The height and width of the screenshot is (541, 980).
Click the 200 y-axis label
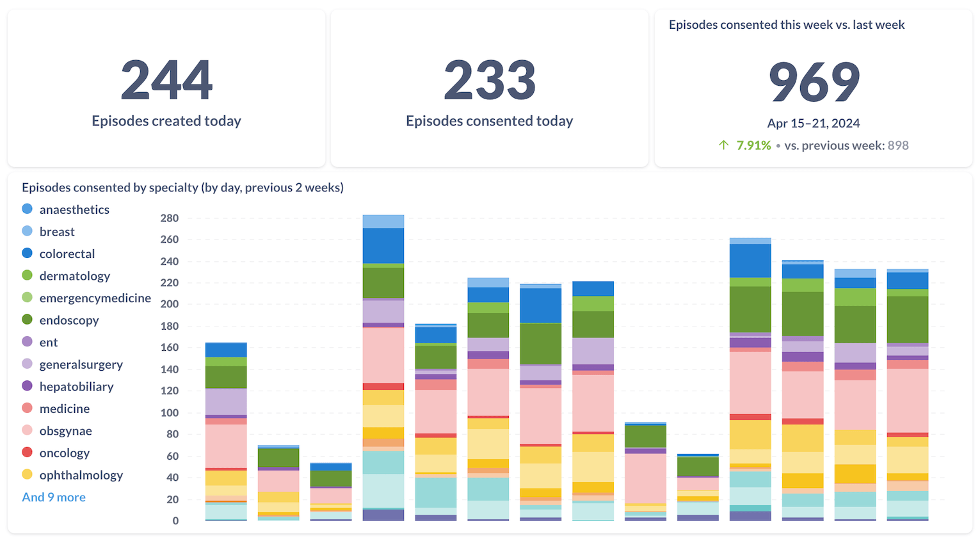[x=170, y=304]
